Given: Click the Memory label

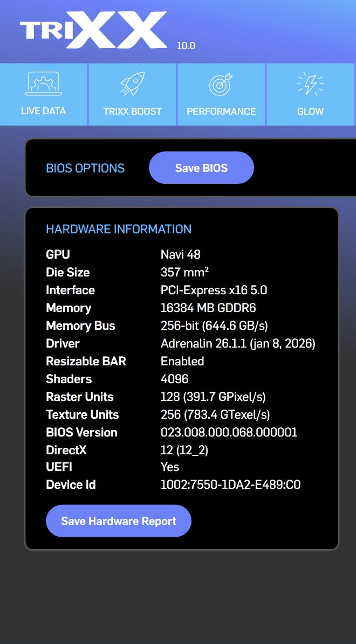Looking at the screenshot, I should click(69, 308).
